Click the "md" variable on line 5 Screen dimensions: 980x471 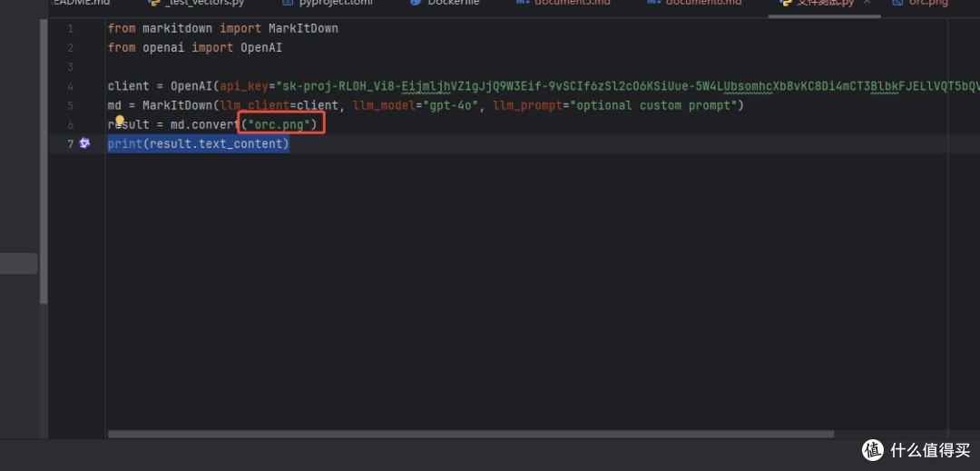114,105
